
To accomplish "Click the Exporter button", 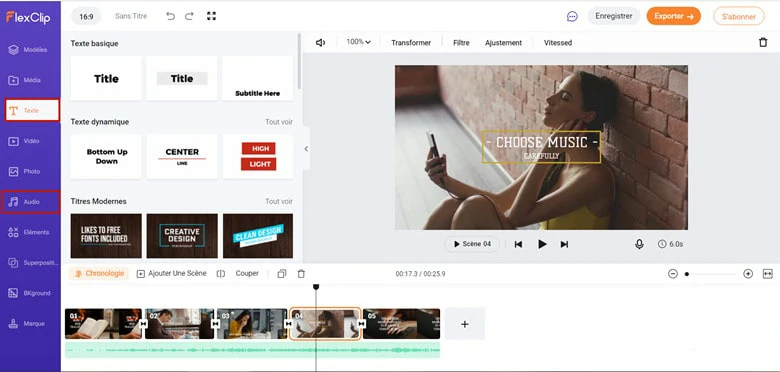I will pyautogui.click(x=674, y=16).
